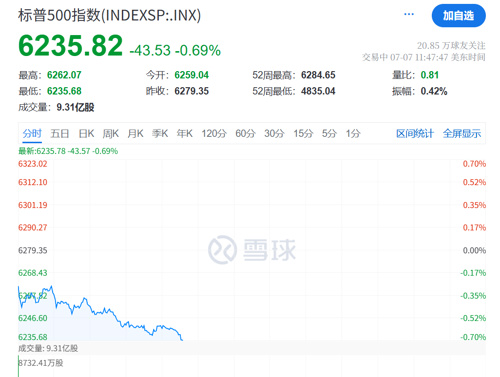Select the 季K quarterly chart tab
The height and width of the screenshot is (377, 500).
point(160,134)
